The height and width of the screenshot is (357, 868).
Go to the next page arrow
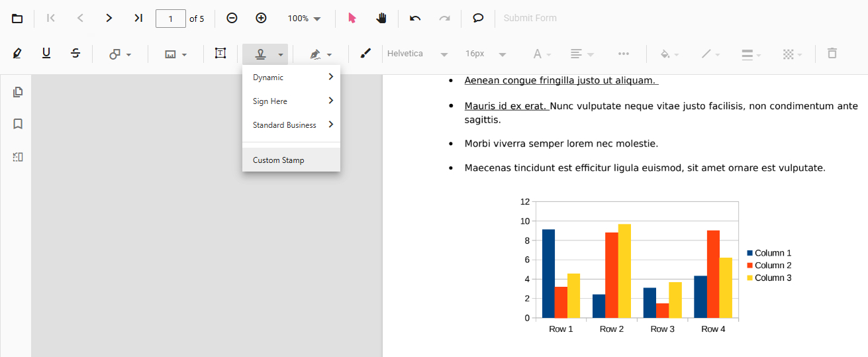(x=109, y=19)
